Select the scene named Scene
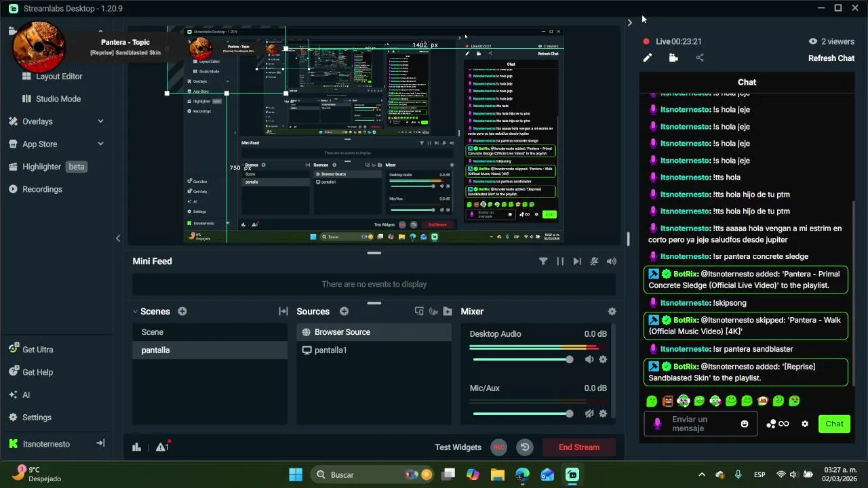868x488 pixels. [210, 332]
